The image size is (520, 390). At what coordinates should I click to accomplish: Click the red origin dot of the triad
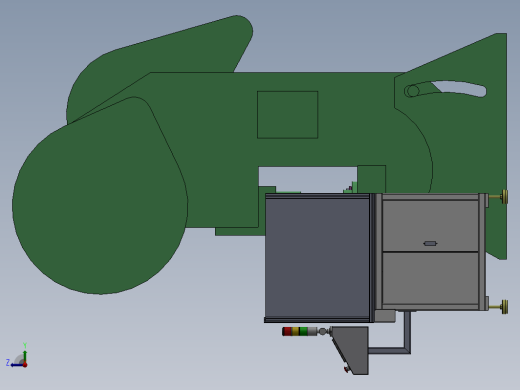[x=25, y=365]
